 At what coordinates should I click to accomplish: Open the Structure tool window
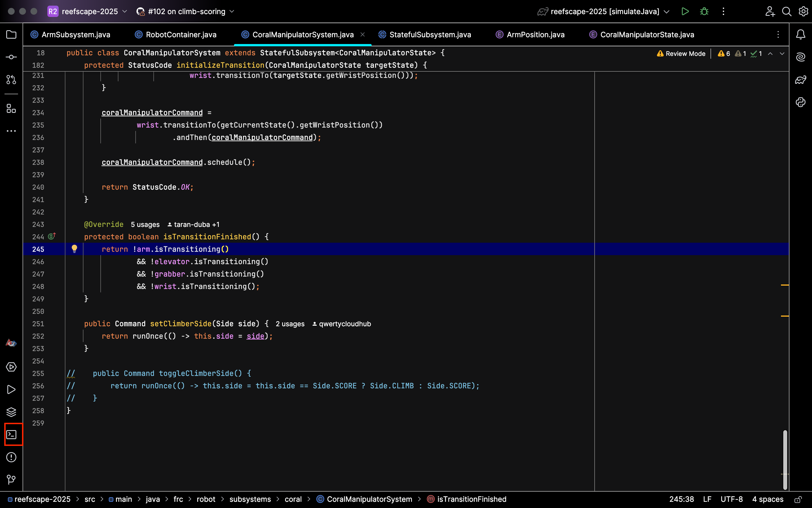click(11, 109)
